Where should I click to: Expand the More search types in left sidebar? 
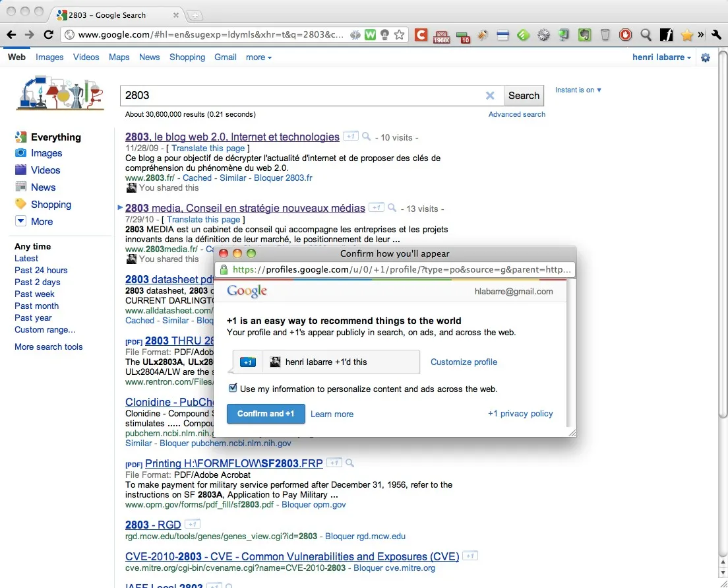coord(34,221)
